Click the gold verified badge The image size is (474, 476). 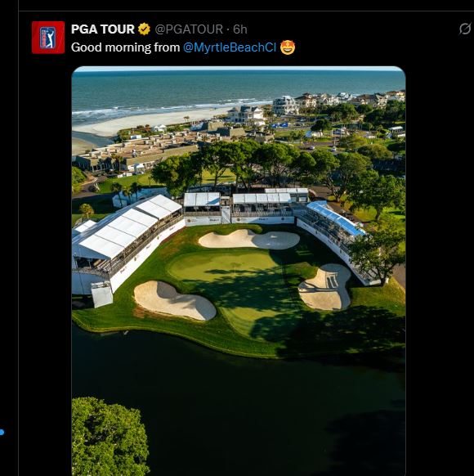pyautogui.click(x=144, y=29)
